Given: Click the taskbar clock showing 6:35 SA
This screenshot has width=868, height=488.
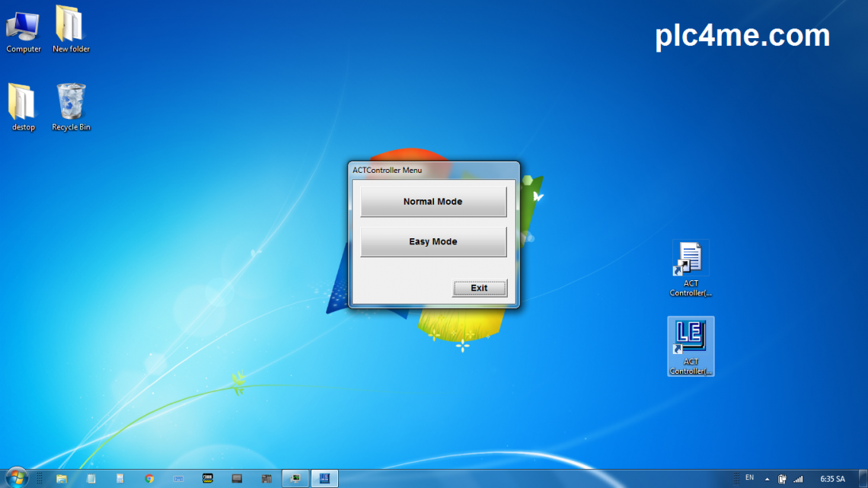Looking at the screenshot, I should tap(831, 479).
